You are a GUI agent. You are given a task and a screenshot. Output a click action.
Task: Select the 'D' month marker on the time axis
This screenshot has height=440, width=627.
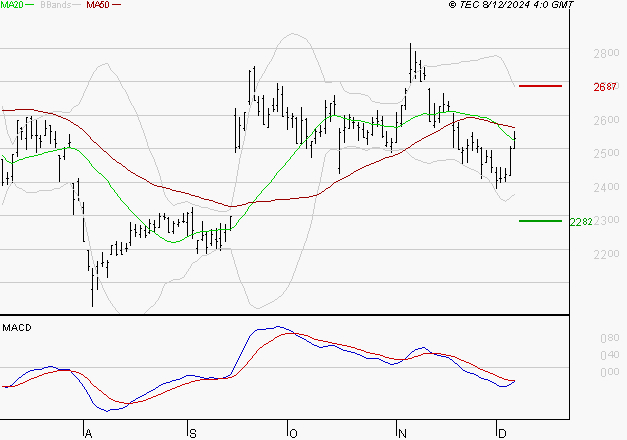pos(501,433)
